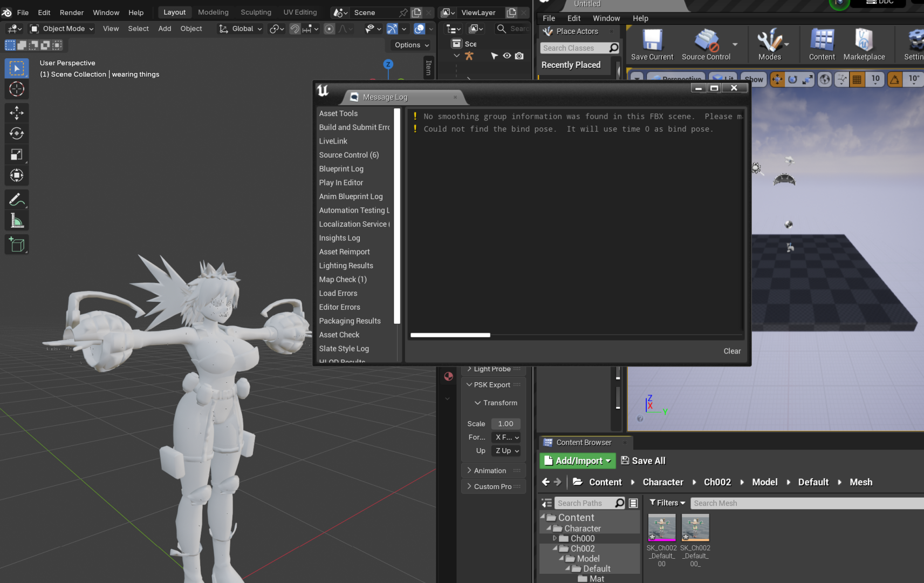
Task: Activate the 3D Cursor tool in Blender
Action: tap(17, 89)
